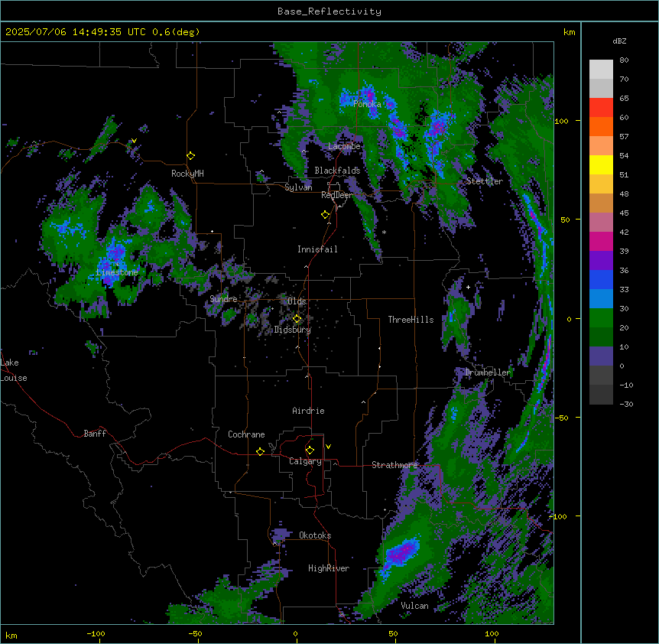The width and height of the screenshot is (659, 644).
Task: Click the Lacombe city label
Action: [344, 146]
